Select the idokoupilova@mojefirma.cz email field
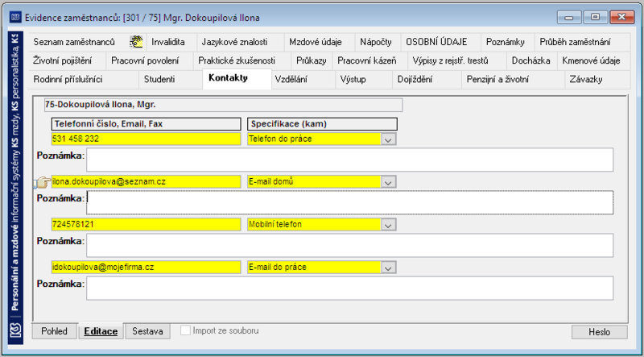Image resolution: width=644 pixels, height=357 pixels. pyautogui.click(x=146, y=268)
